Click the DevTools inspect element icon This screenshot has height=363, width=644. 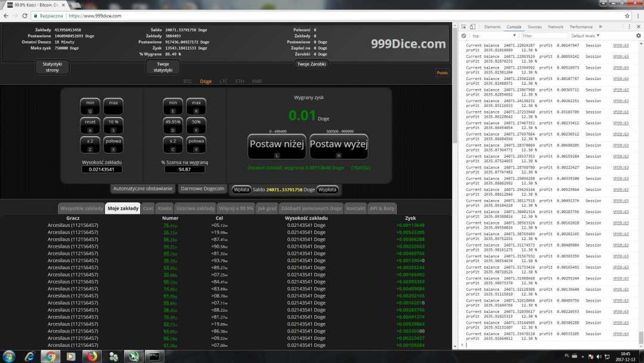click(463, 27)
